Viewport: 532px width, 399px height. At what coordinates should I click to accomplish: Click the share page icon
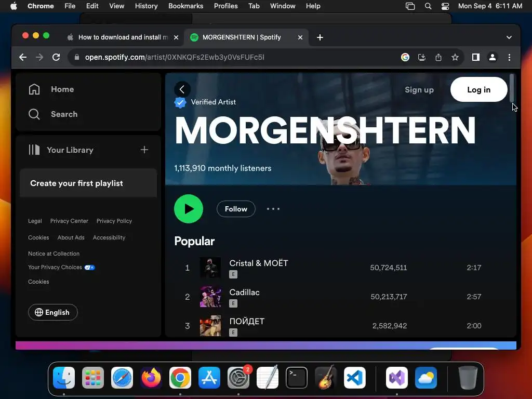(x=438, y=57)
